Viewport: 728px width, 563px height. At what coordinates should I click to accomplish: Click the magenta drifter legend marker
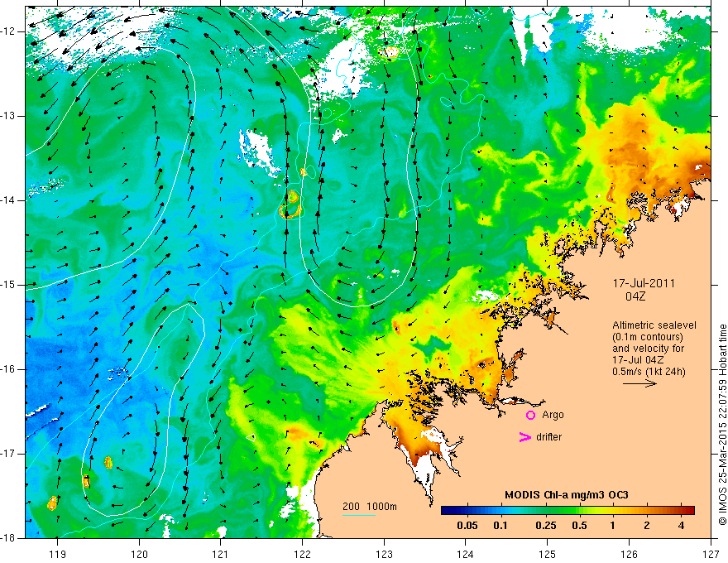click(x=525, y=437)
